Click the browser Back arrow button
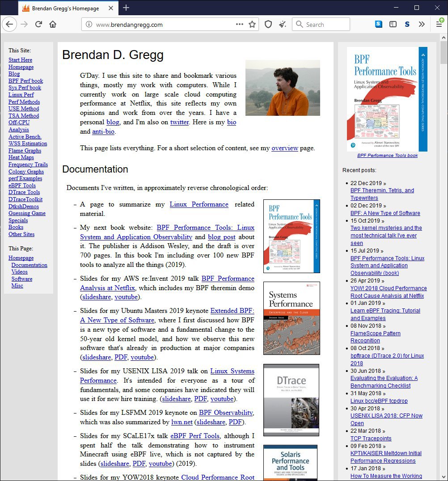 pyautogui.click(x=9, y=24)
